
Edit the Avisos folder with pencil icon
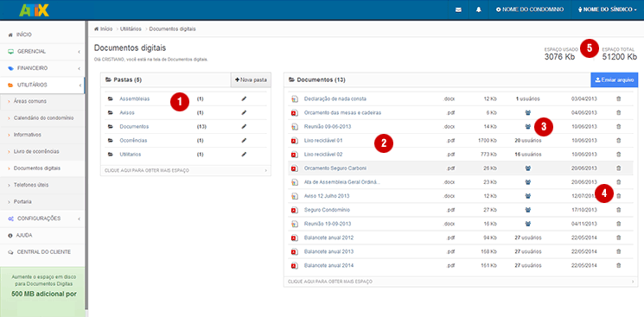(244, 112)
